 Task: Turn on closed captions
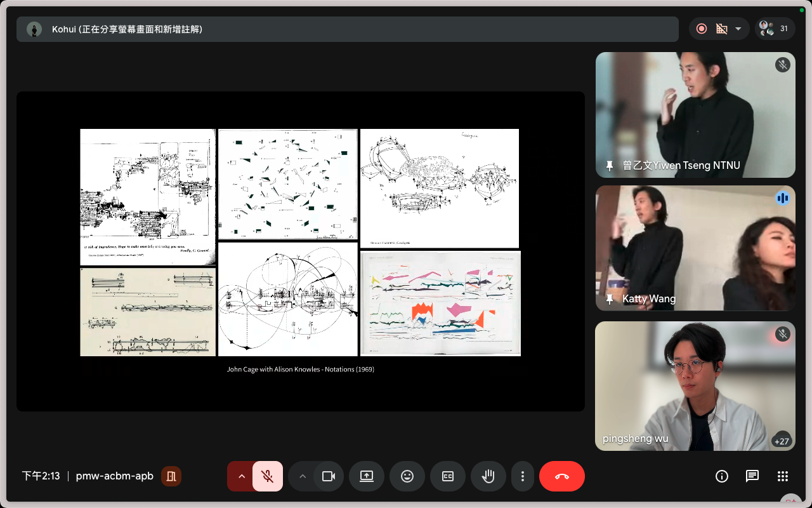tap(448, 476)
